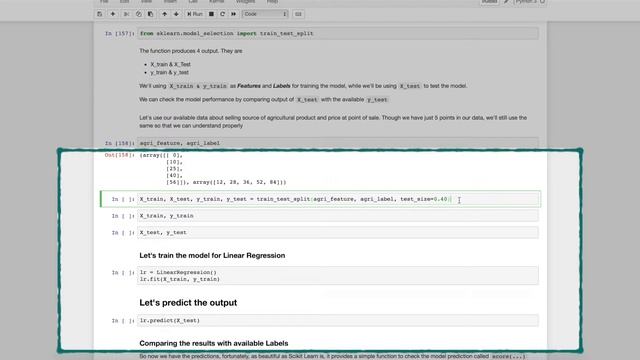Click the In [157] prompt label
640x360 pixels.
[120, 33]
